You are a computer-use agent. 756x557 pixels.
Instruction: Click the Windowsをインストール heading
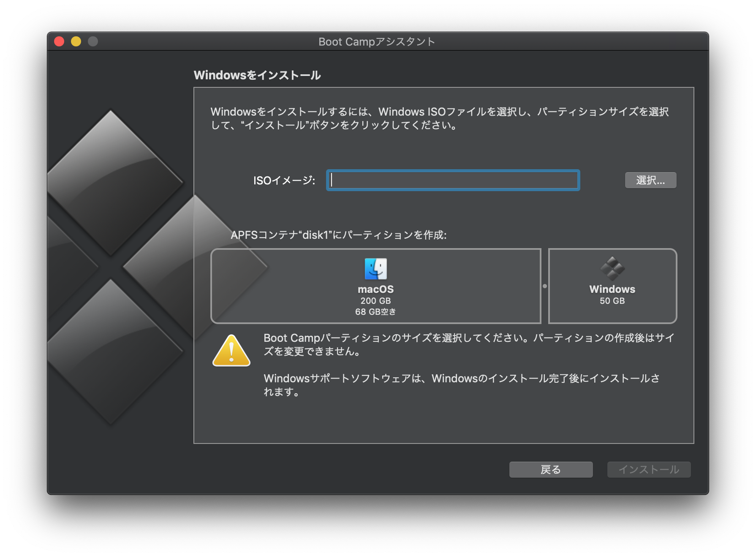pyautogui.click(x=257, y=75)
